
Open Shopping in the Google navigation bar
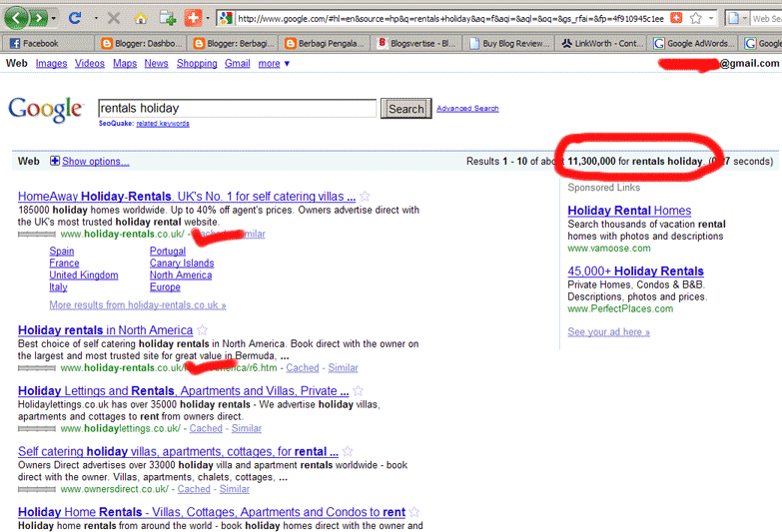click(x=197, y=63)
